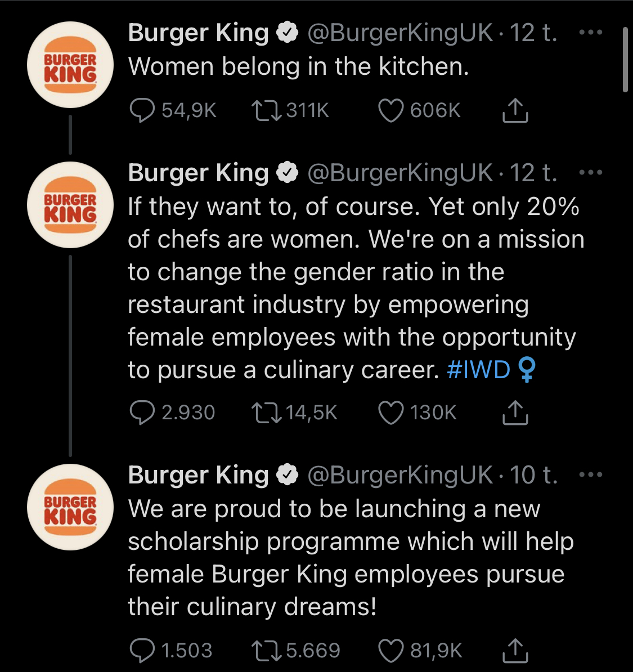Retweet the 'Women belong in the kitchen' tweet
633x672 pixels.
pyautogui.click(x=266, y=111)
